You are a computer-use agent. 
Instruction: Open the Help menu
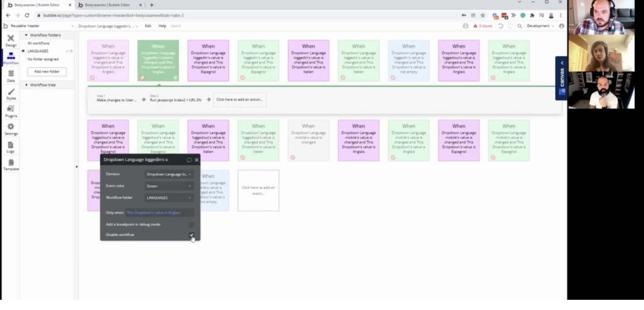[162, 26]
